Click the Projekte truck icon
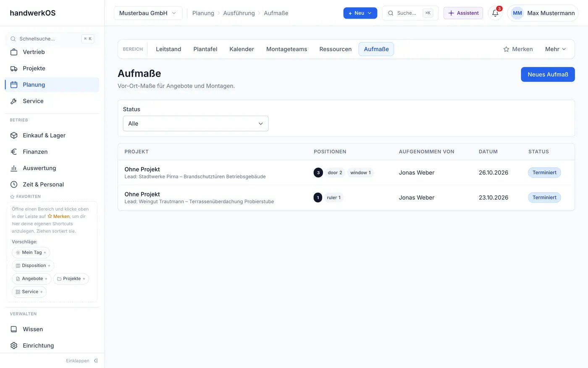The image size is (588, 368). pyautogui.click(x=14, y=69)
